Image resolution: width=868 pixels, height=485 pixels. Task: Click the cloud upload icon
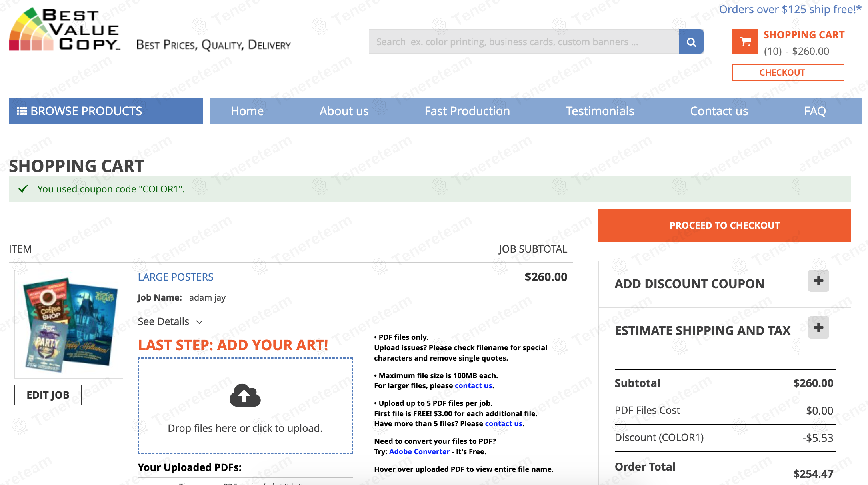coord(245,395)
